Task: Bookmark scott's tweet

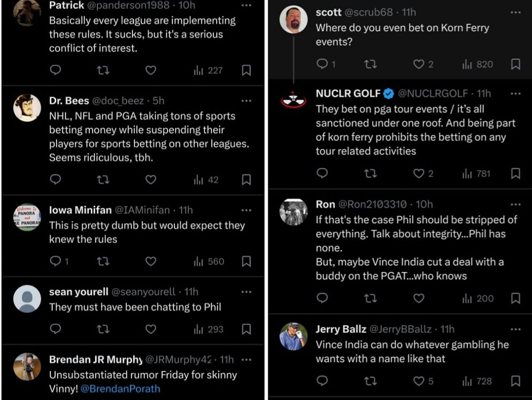Action: pyautogui.click(x=516, y=64)
